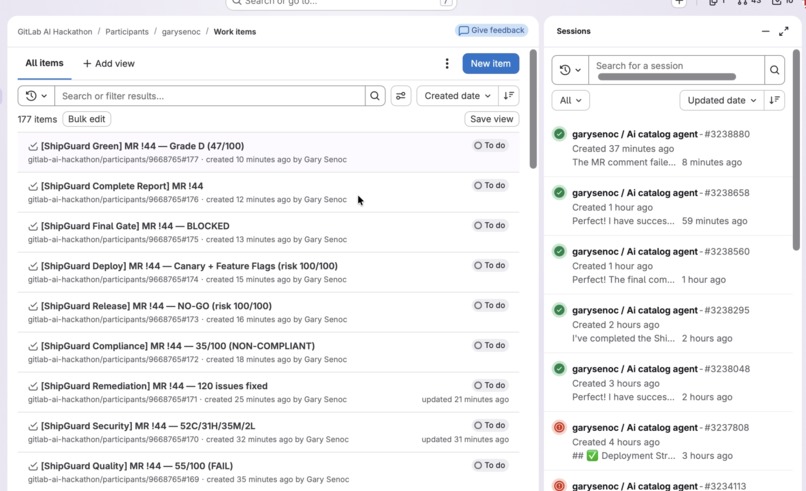This screenshot has height=491, width=806.
Task: Open ShipGuard Complete Report MR !44 item
Action: coord(122,186)
